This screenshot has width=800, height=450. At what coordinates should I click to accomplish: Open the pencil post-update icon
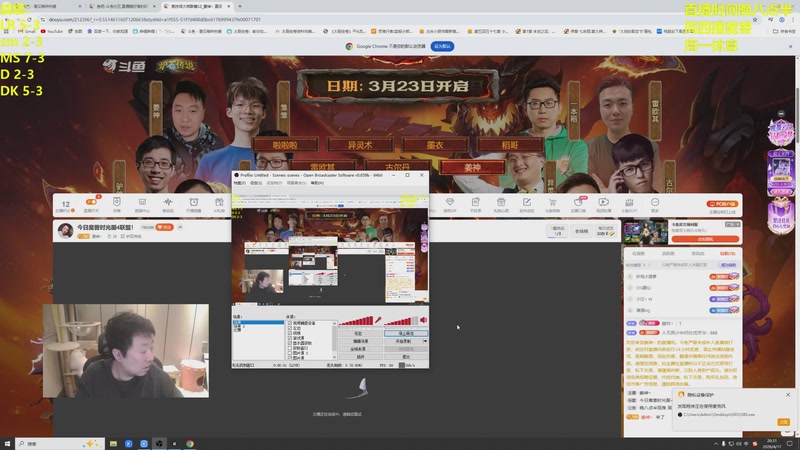(527, 202)
